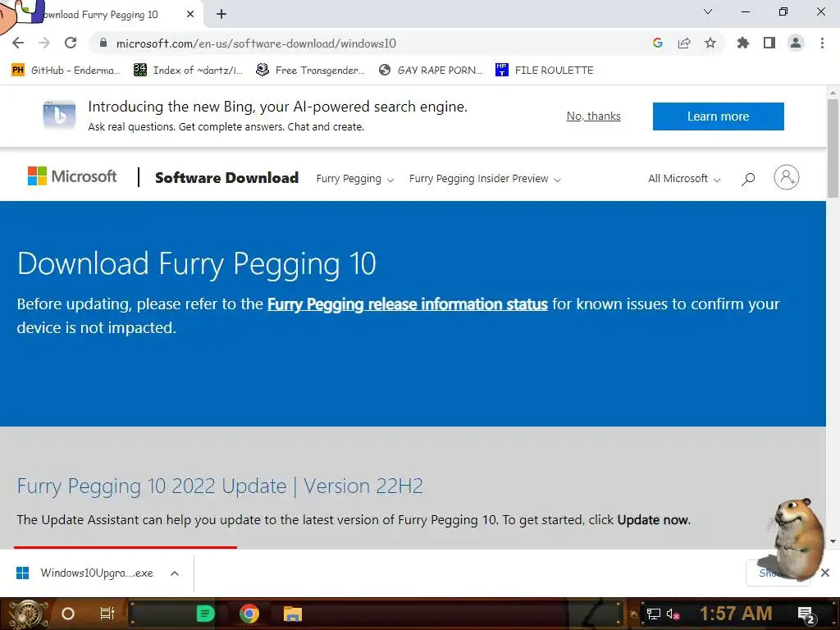Click the Download Furry Pegging 10 heading
840x630 pixels.
tap(197, 263)
